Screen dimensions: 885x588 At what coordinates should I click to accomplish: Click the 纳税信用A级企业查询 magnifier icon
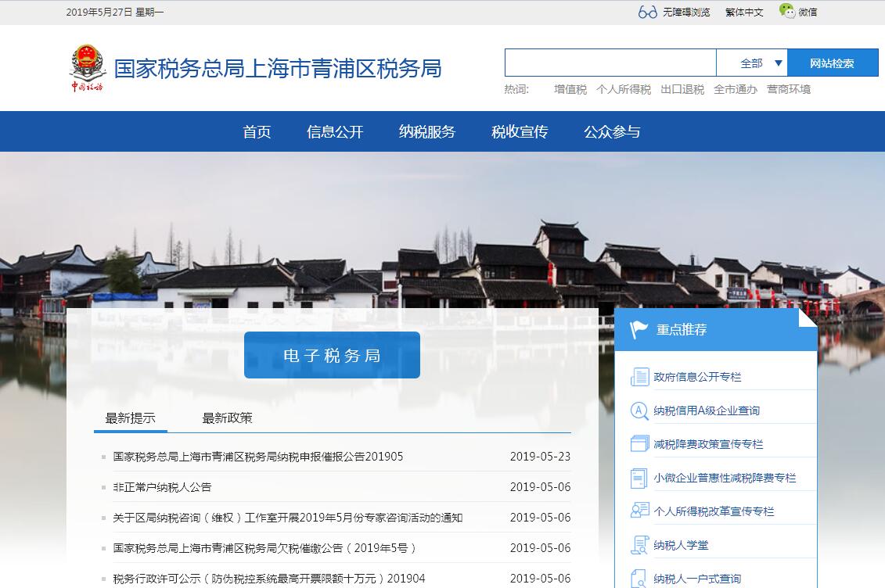[639, 411]
